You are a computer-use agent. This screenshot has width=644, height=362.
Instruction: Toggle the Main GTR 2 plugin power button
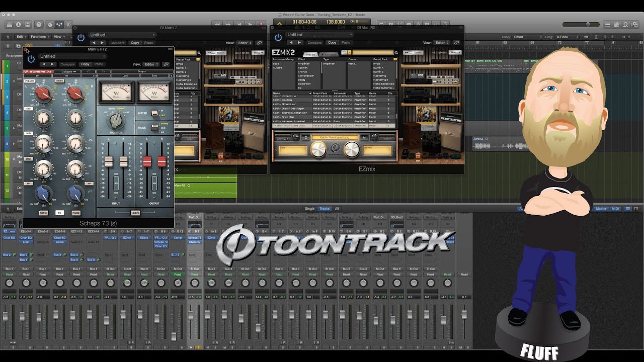(x=31, y=59)
